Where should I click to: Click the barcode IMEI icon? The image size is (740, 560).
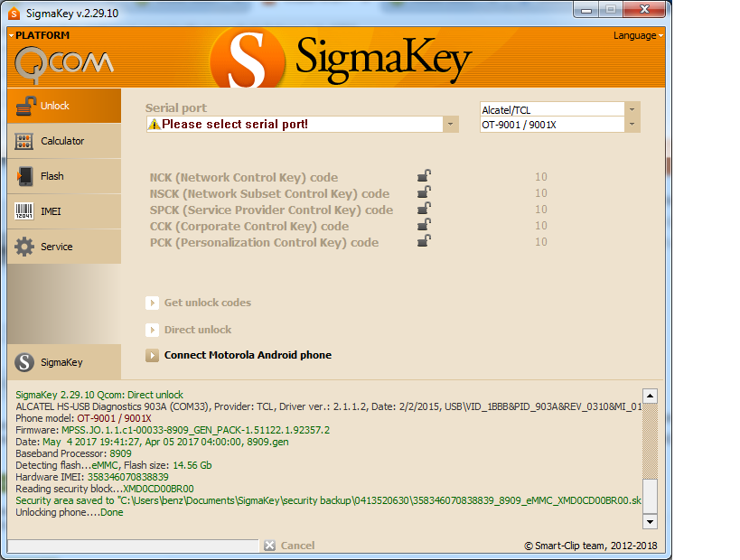coord(24,211)
